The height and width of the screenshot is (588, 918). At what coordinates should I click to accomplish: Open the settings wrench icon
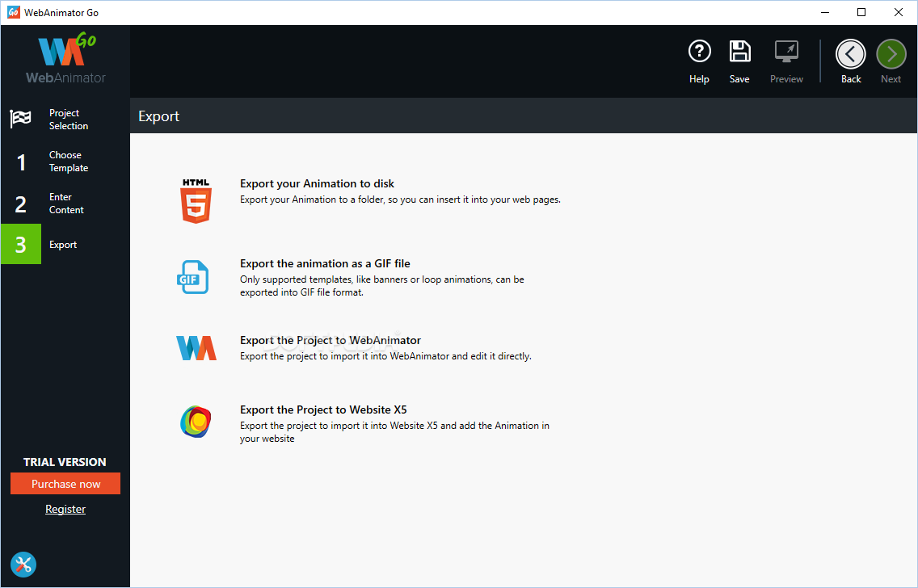point(23,565)
